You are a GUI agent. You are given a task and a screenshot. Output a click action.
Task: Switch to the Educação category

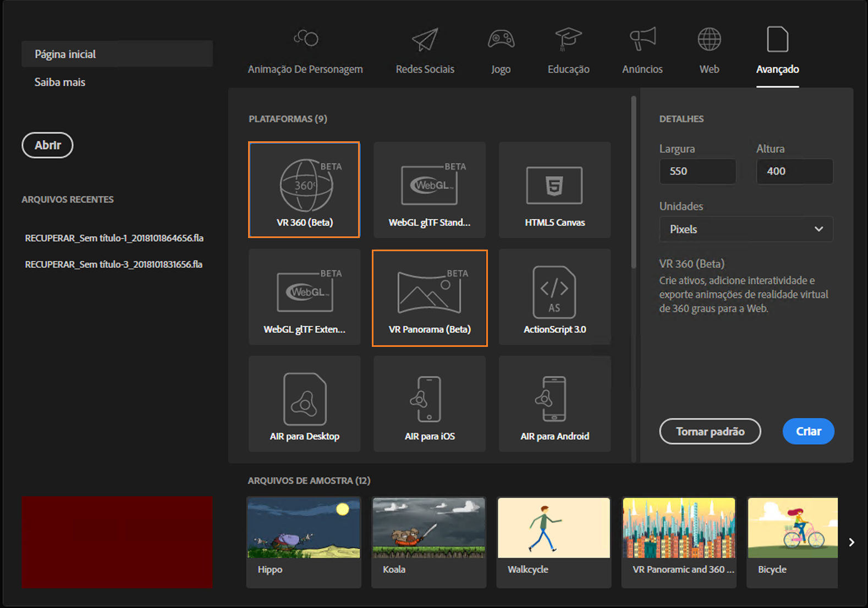click(x=568, y=52)
